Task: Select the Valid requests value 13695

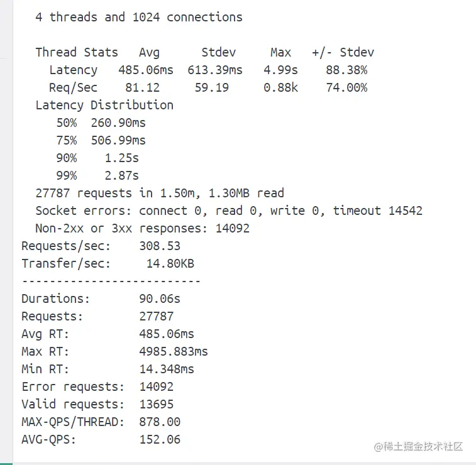Action: point(156,404)
